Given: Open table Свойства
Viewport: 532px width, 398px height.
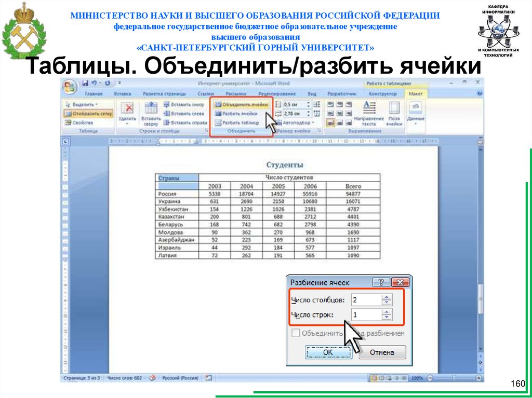Looking at the screenshot, I should (x=79, y=123).
